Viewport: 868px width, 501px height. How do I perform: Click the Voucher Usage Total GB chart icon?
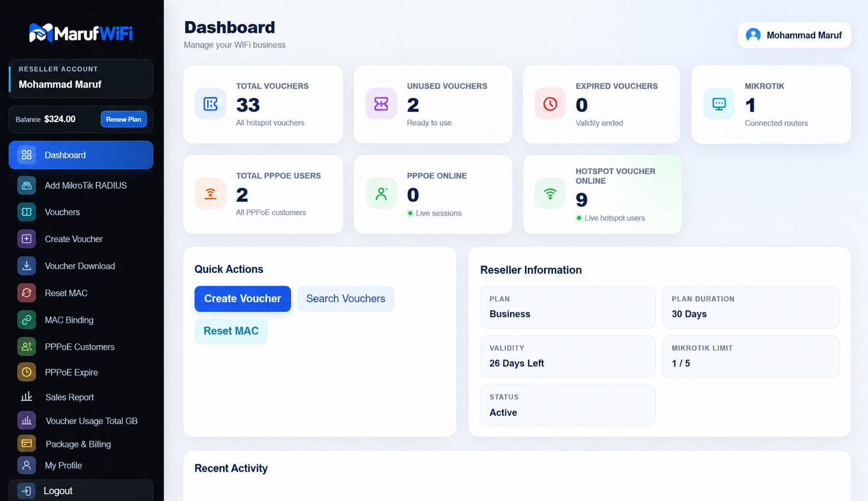click(x=26, y=421)
